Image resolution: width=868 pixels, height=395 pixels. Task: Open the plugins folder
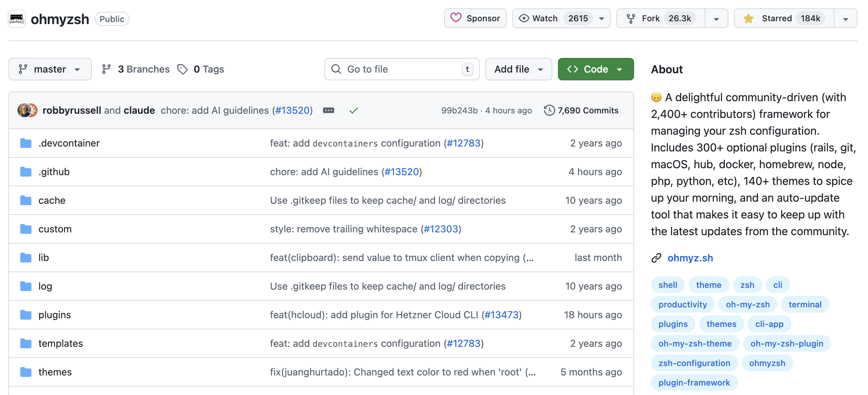(55, 315)
